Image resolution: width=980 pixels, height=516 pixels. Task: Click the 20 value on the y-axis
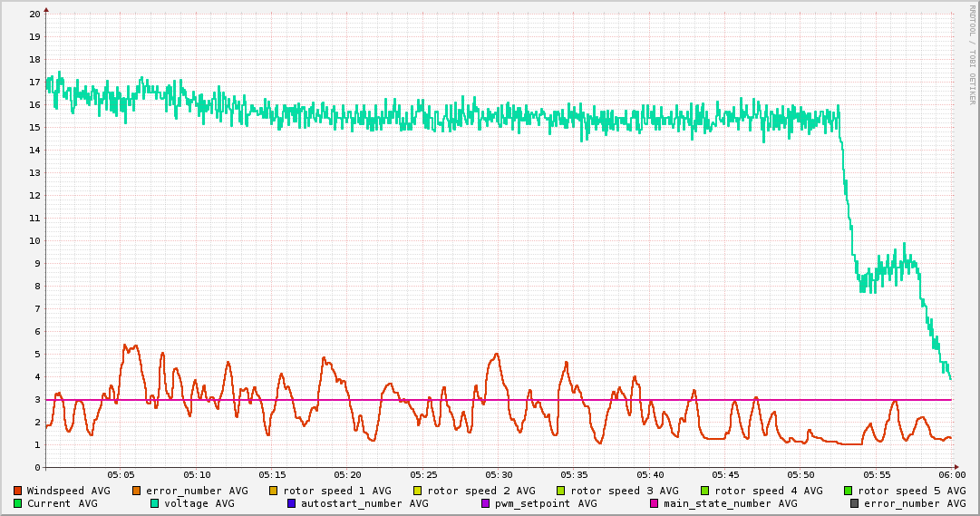click(34, 14)
